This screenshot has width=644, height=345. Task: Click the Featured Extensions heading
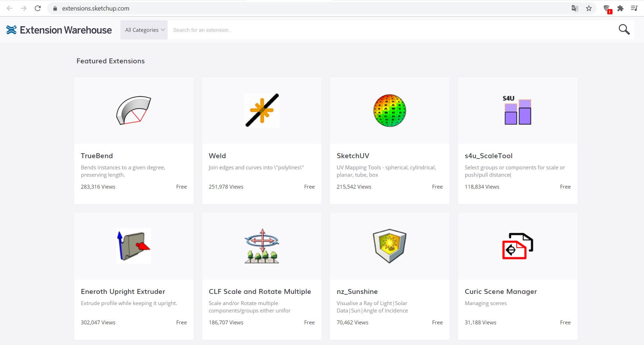click(x=111, y=61)
